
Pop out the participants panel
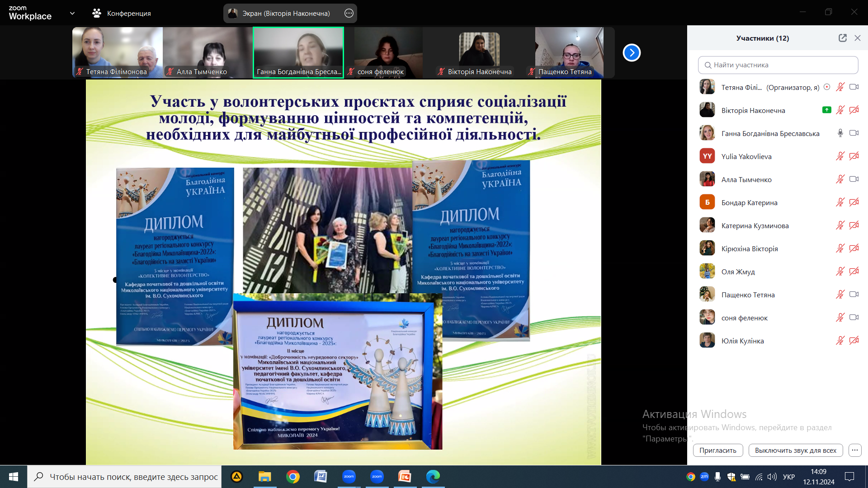pyautogui.click(x=842, y=38)
